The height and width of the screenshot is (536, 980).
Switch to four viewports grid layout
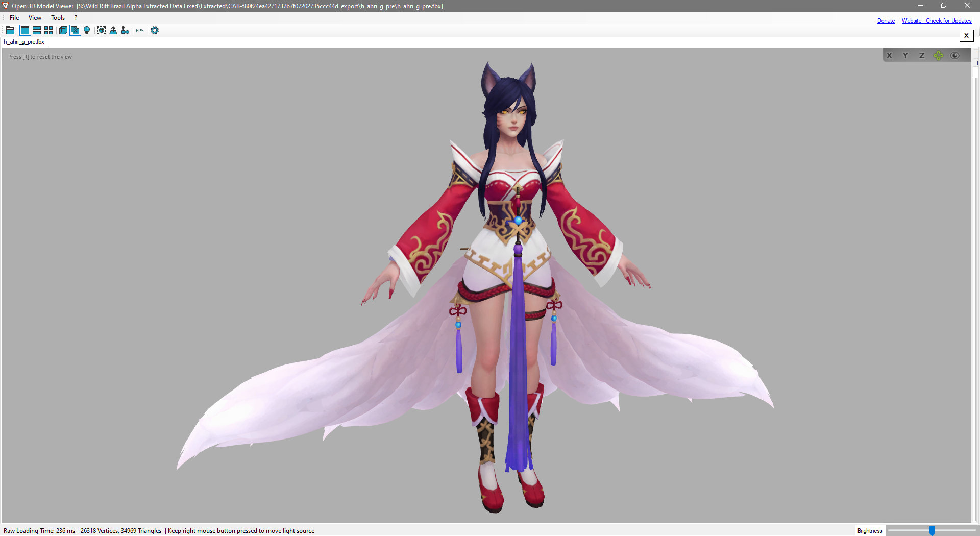point(48,31)
